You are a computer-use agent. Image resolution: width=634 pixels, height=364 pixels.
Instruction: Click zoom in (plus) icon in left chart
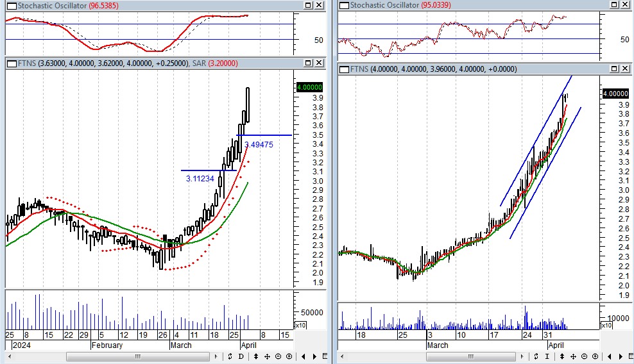(289, 356)
